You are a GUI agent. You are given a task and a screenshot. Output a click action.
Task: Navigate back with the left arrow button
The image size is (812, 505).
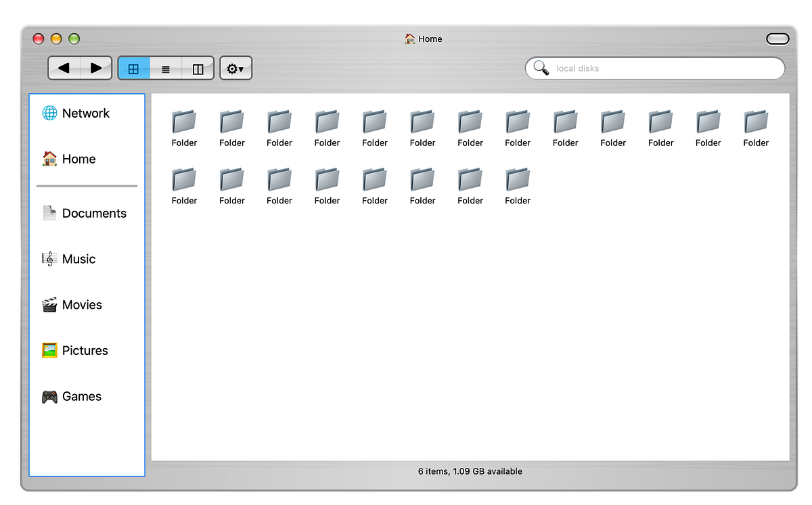click(x=64, y=68)
